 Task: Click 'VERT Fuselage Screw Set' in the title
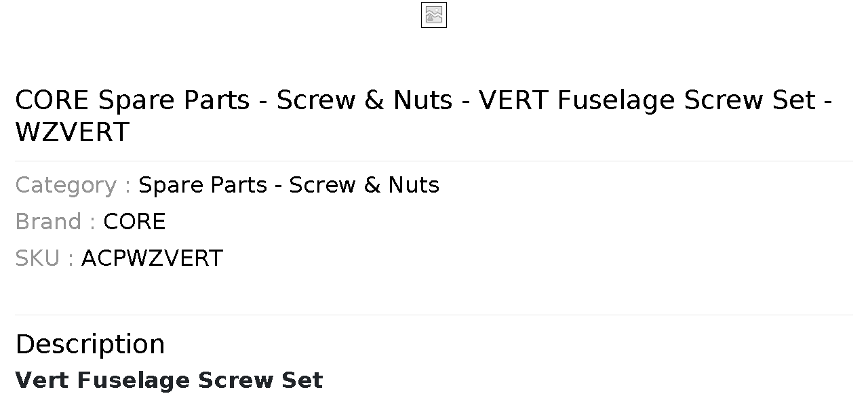(647, 100)
